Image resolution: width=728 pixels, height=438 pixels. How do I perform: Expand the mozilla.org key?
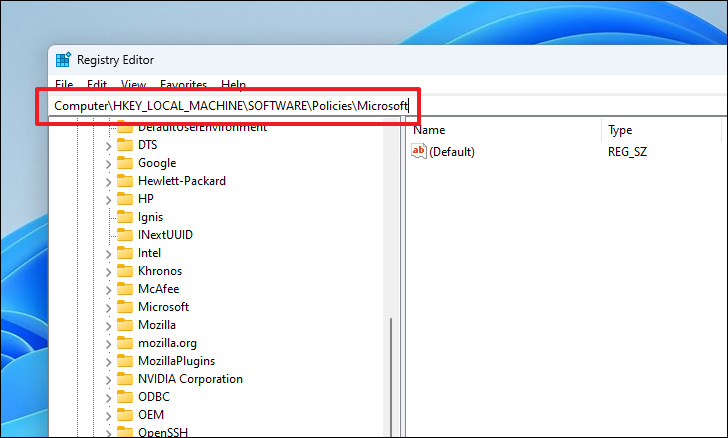coord(108,344)
